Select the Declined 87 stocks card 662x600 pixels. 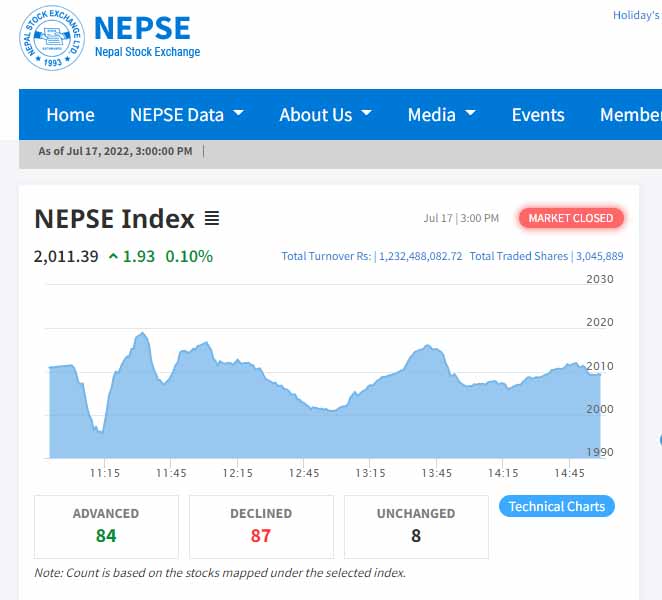pos(261,526)
